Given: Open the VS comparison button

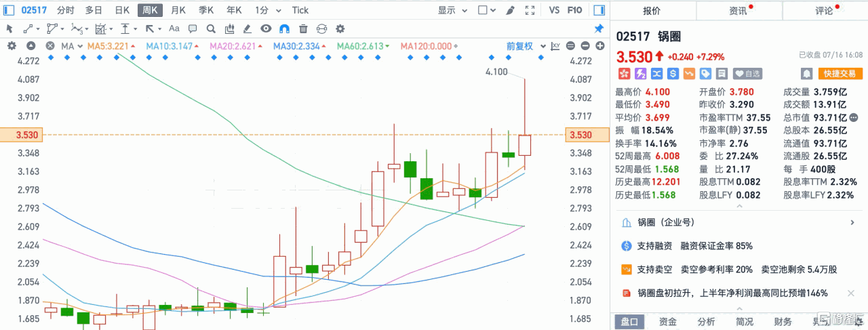Looking at the screenshot, I should (x=554, y=10).
